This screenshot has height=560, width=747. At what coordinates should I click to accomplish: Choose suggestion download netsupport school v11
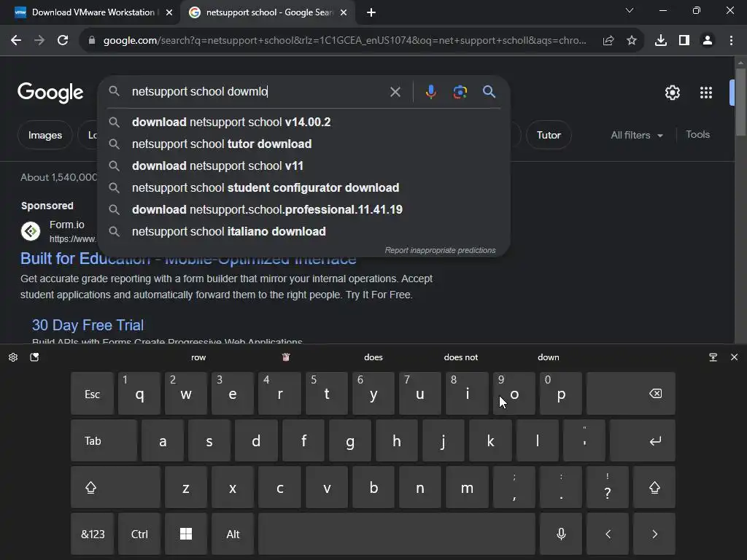tap(303, 166)
